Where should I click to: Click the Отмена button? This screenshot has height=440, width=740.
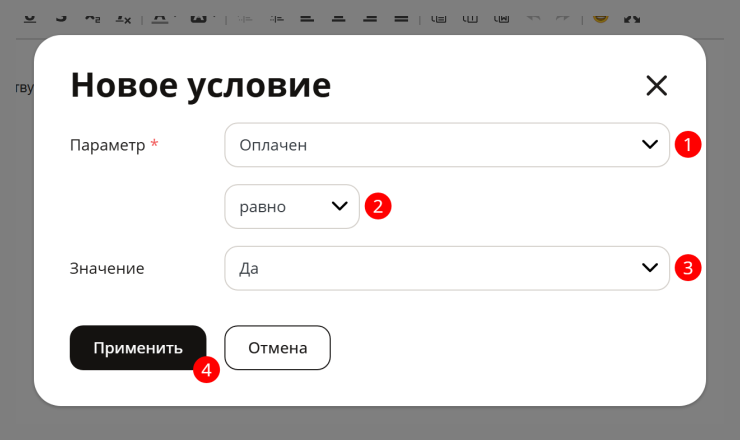[x=278, y=347]
